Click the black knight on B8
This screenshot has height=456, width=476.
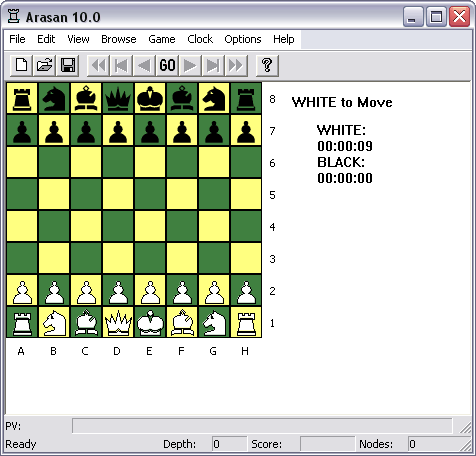[54, 98]
